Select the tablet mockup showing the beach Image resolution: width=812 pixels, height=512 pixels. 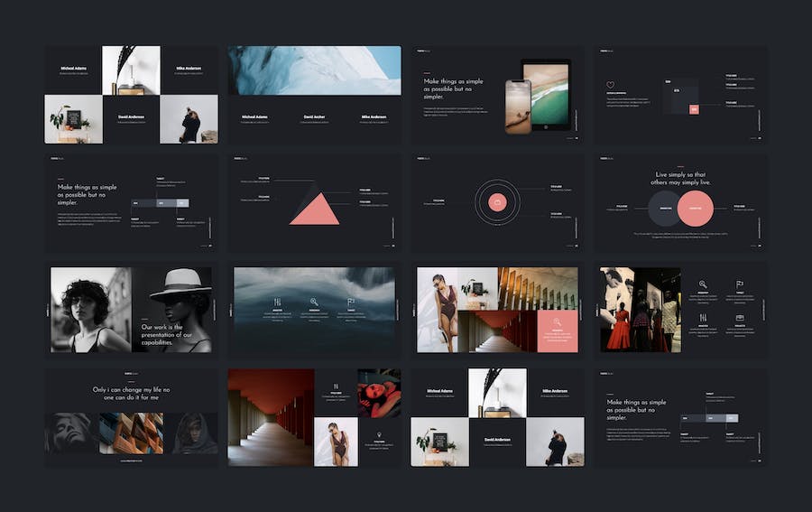(545, 95)
